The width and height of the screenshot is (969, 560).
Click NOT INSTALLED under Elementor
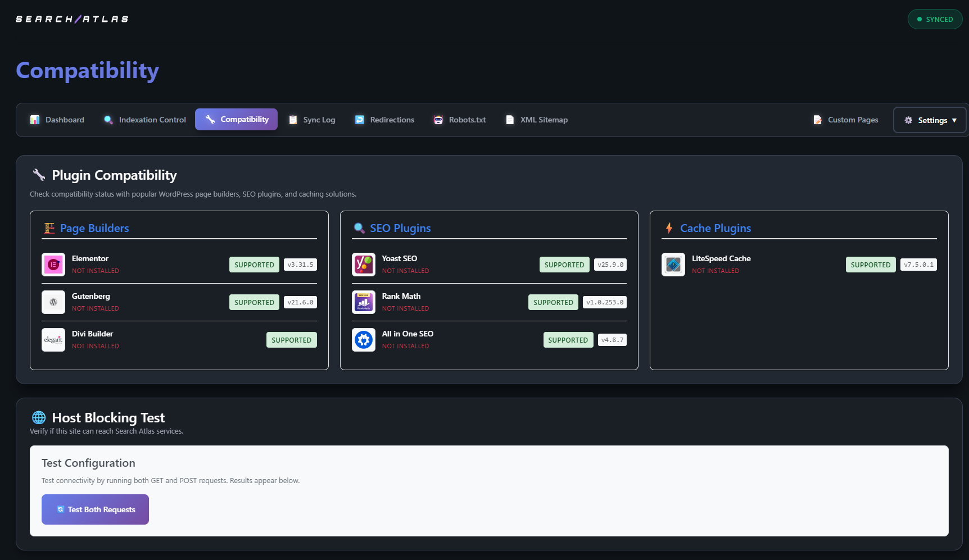click(x=96, y=271)
